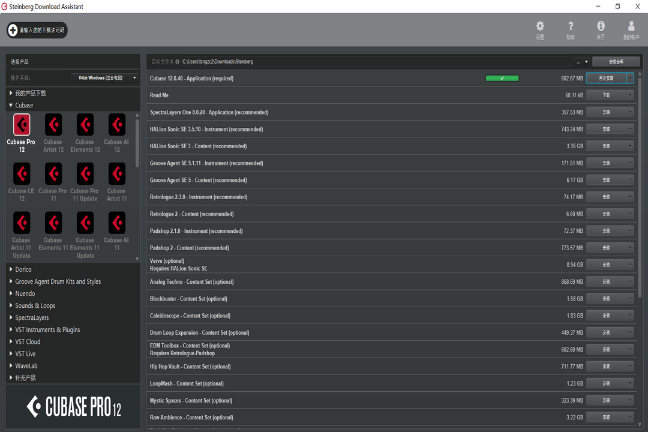Image resolution: width=648 pixels, height=432 pixels.
Task: Open the 64bit Windows operating system dropdown
Action: pyautogui.click(x=106, y=76)
